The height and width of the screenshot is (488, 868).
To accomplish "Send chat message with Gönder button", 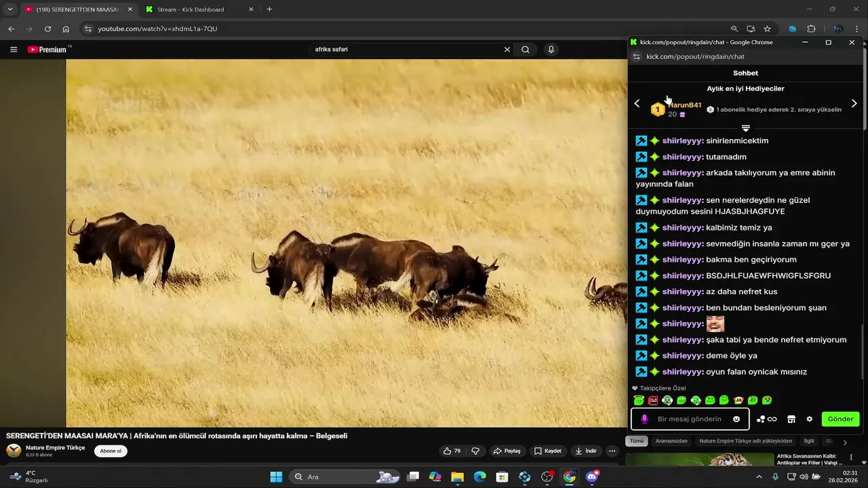I will [x=840, y=419].
